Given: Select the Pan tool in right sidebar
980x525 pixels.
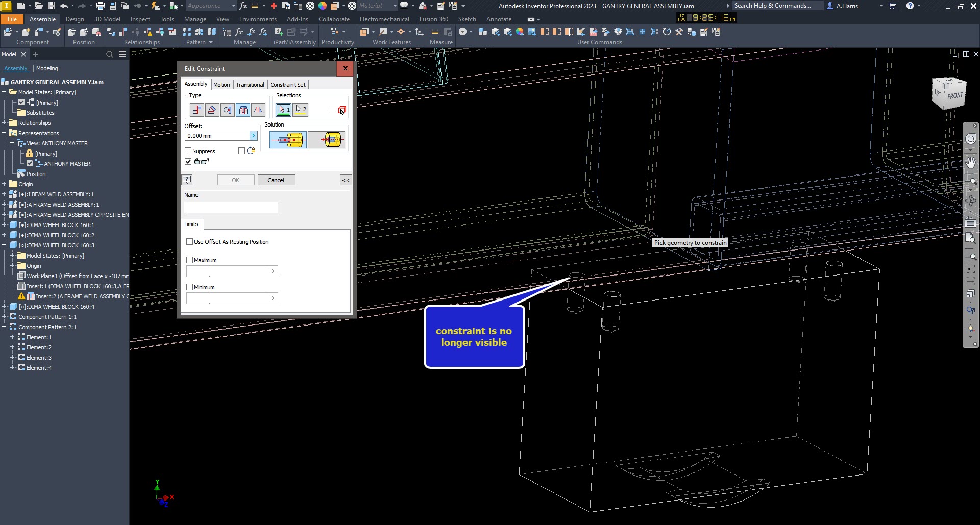Looking at the screenshot, I should click(x=971, y=162).
